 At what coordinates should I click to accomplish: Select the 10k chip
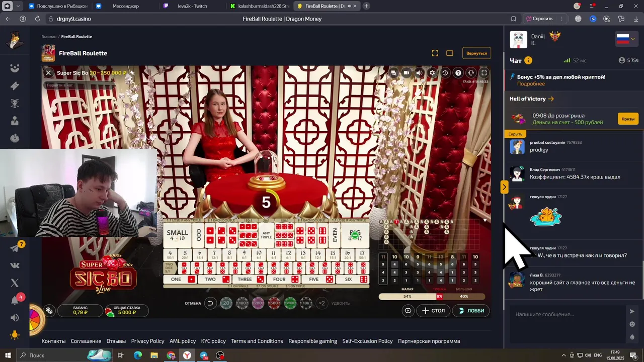pos(306,303)
